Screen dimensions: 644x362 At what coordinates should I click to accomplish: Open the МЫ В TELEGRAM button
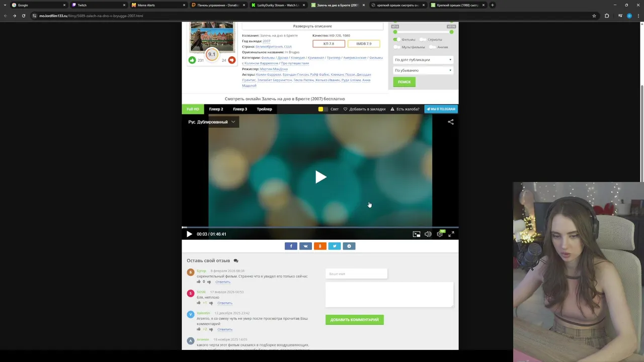coord(441,109)
